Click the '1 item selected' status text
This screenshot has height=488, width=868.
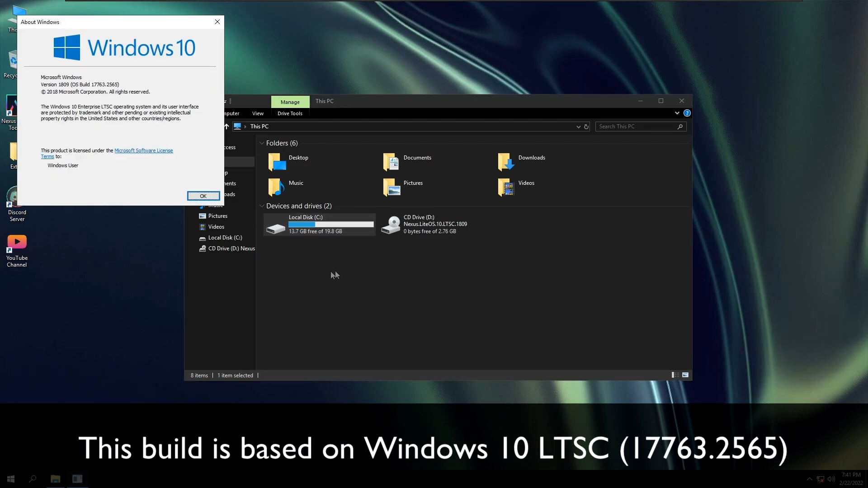235,375
